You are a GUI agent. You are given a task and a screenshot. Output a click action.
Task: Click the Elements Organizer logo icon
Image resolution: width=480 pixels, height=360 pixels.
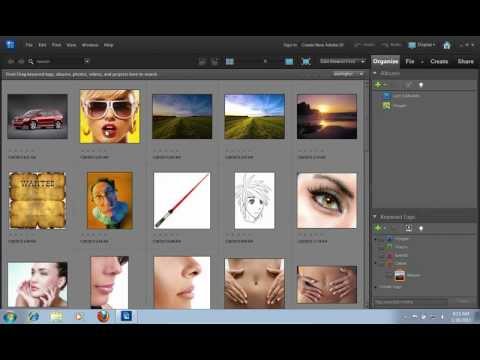[10, 44]
